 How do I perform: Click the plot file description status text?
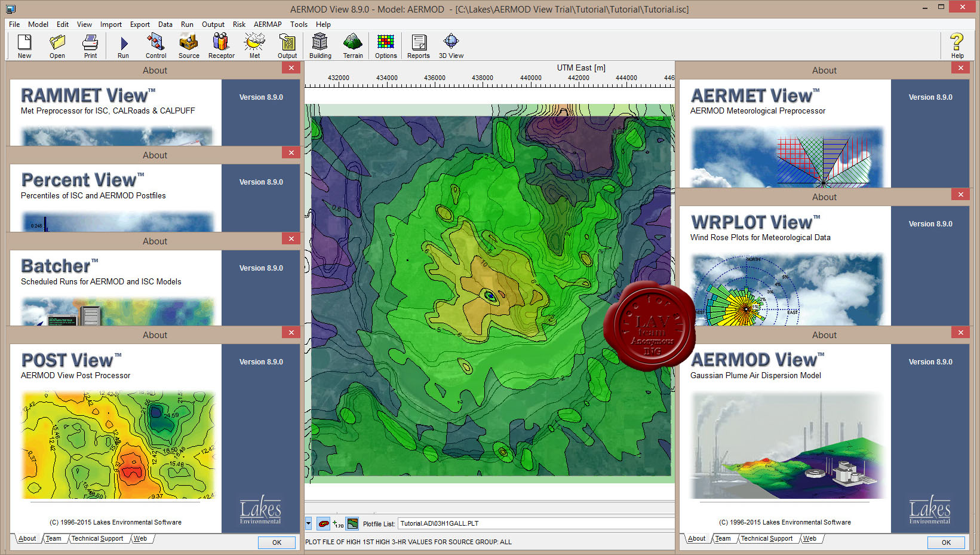[408, 542]
